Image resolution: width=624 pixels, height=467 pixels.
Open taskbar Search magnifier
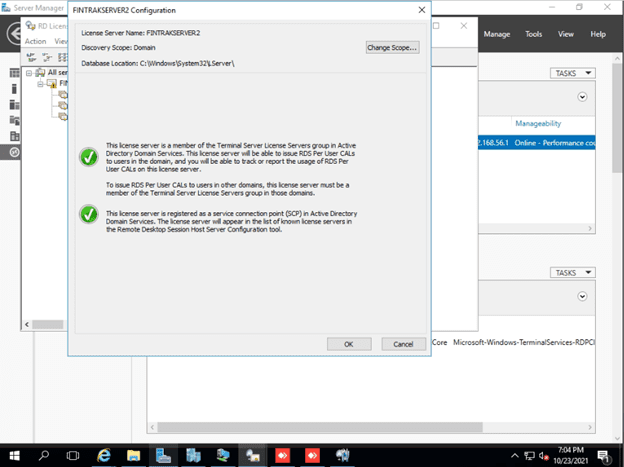pyautogui.click(x=44, y=455)
